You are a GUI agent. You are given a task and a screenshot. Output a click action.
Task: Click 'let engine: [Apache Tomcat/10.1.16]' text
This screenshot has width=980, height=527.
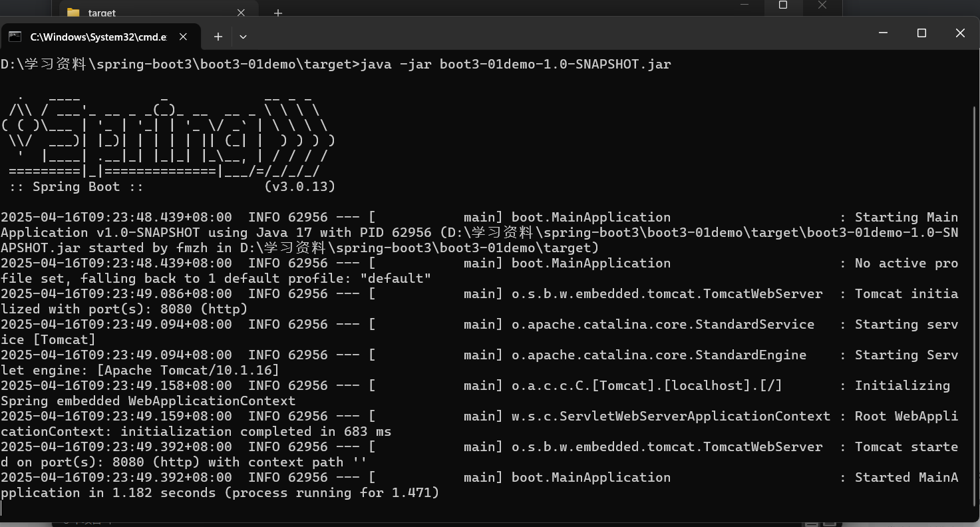click(x=140, y=371)
